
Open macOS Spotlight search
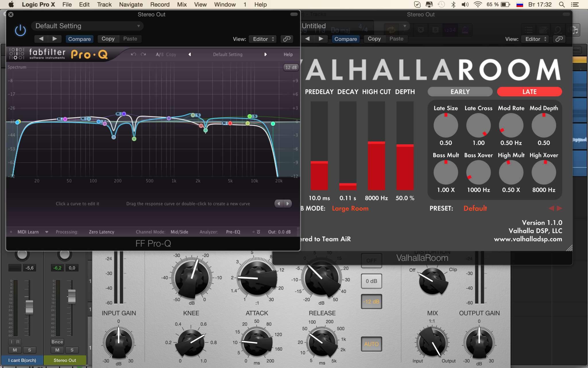tap(562, 5)
